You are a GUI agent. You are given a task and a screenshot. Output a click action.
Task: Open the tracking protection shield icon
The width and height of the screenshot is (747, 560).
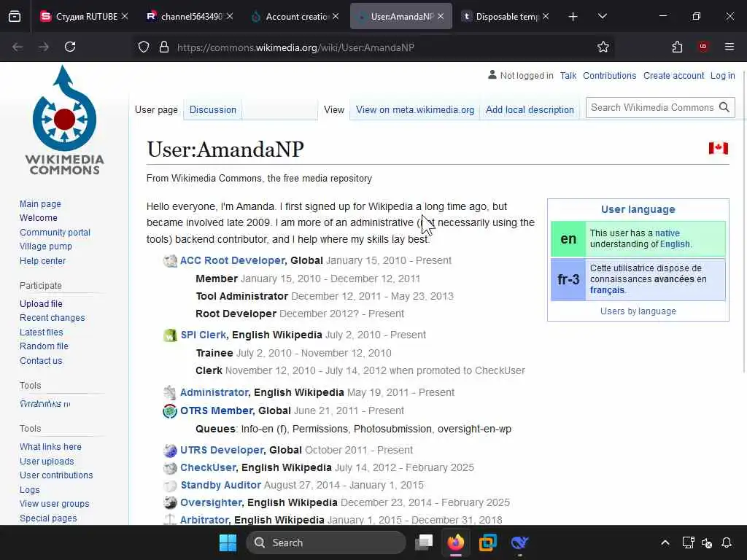coord(144,47)
